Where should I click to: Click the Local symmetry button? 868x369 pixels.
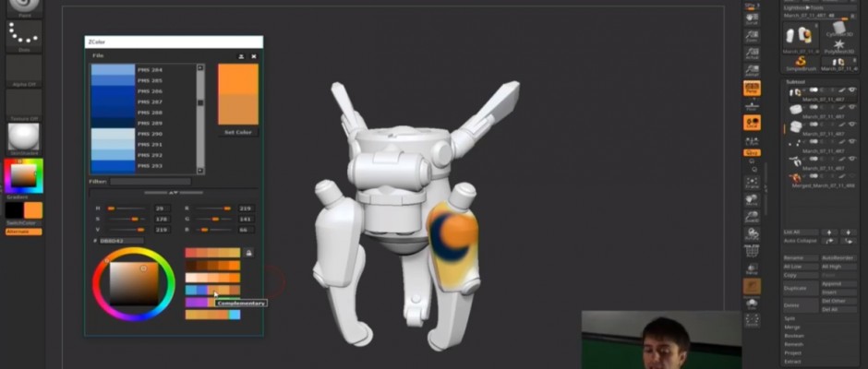(752, 122)
